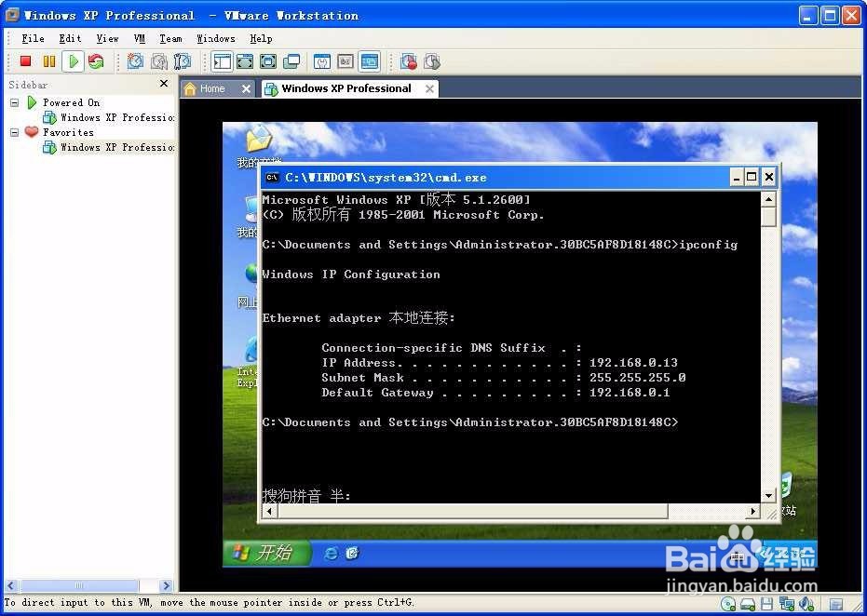
Task: Open the VM menu
Action: point(140,38)
